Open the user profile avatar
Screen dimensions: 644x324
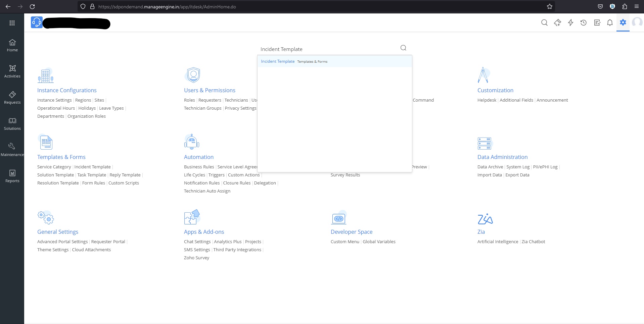coord(637,22)
